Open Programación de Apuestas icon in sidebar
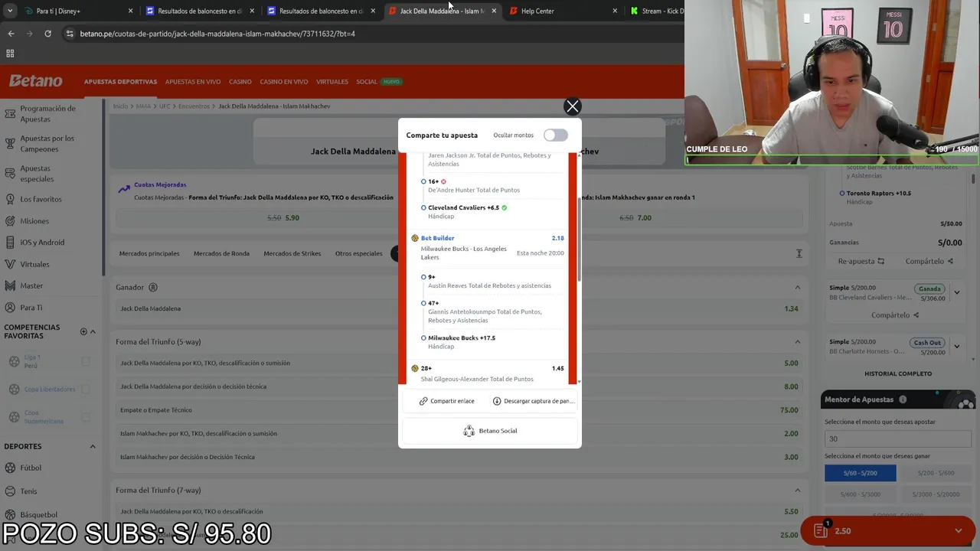Image resolution: width=980 pixels, height=551 pixels. (10, 114)
